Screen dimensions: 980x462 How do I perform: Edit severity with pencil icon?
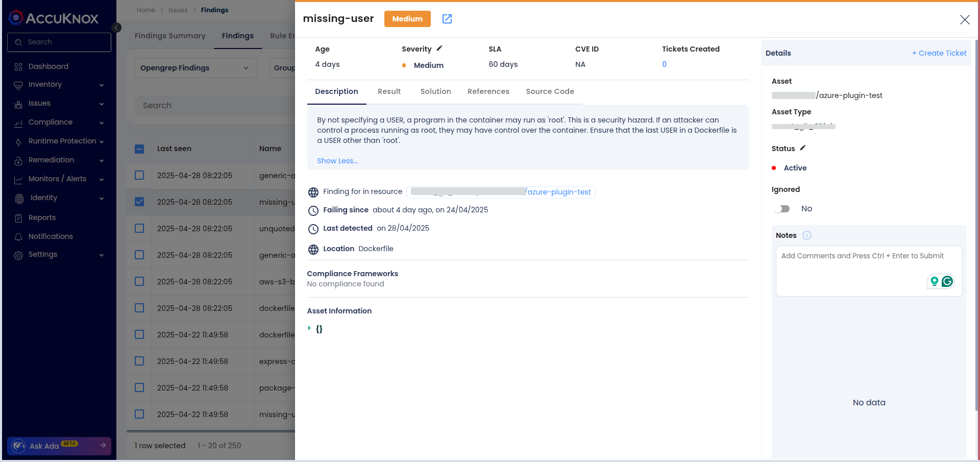pyautogui.click(x=439, y=48)
